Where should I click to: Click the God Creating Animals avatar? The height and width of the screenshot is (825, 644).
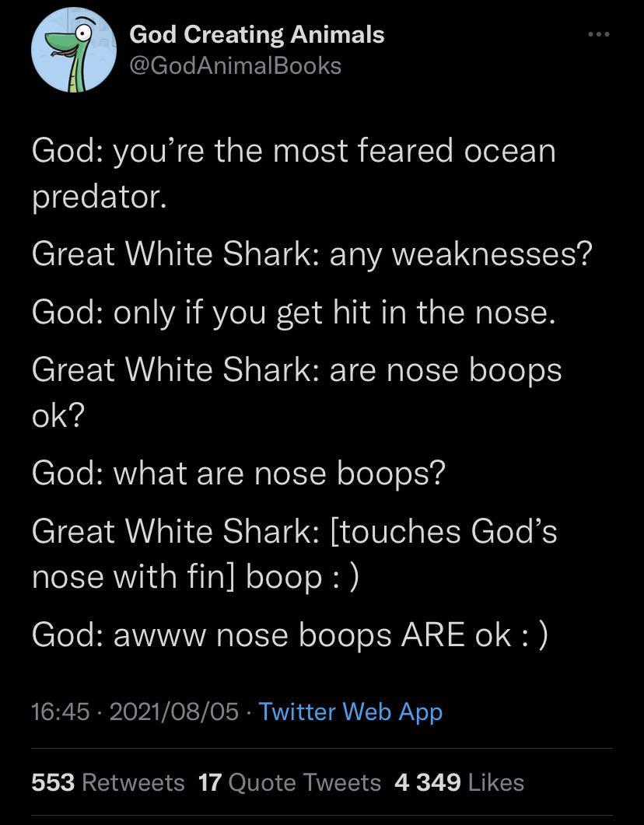coord(74,50)
